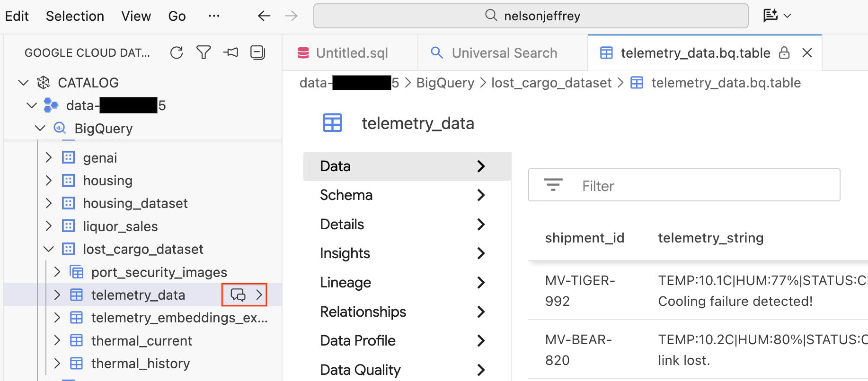Click the BigQuery breadcrumb
Image resolution: width=868 pixels, height=381 pixels.
click(445, 83)
